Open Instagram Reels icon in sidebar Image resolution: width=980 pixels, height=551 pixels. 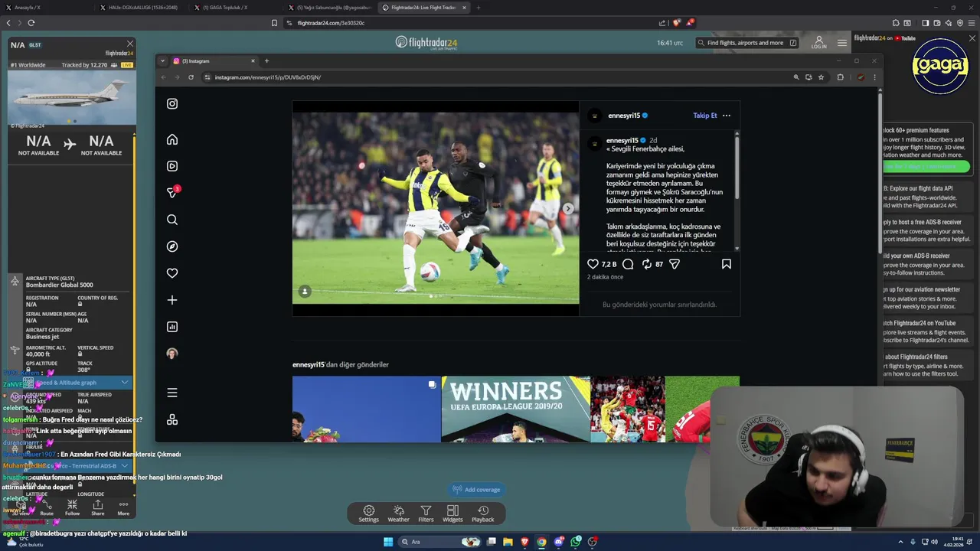172,166
